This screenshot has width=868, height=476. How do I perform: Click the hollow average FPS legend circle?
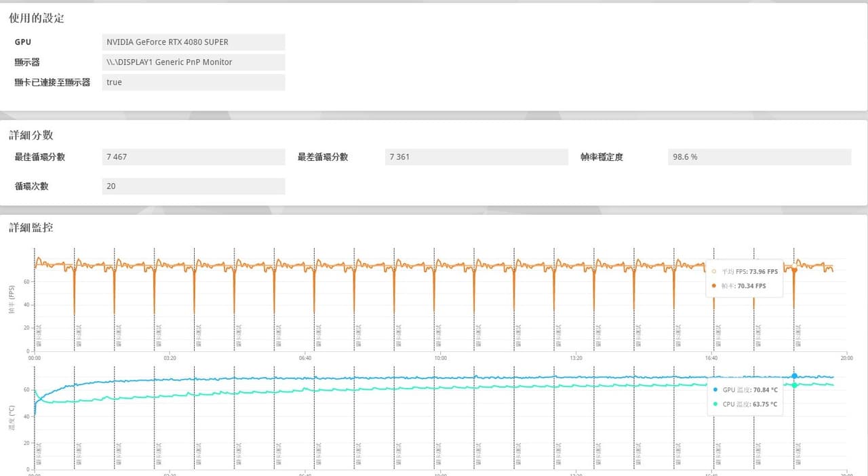click(x=713, y=271)
